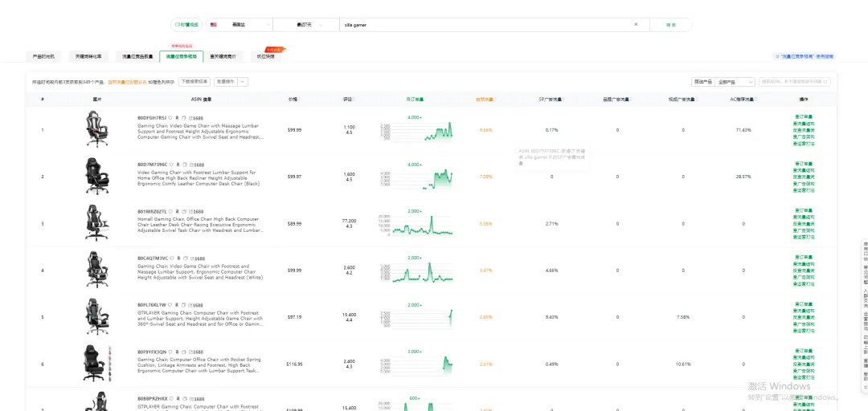Sort the table by the price column
The width and height of the screenshot is (868, 411).
click(x=293, y=100)
